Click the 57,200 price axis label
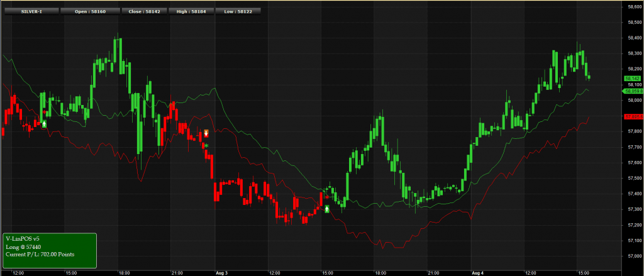Screen dimensions: 644x276 (x=634, y=225)
